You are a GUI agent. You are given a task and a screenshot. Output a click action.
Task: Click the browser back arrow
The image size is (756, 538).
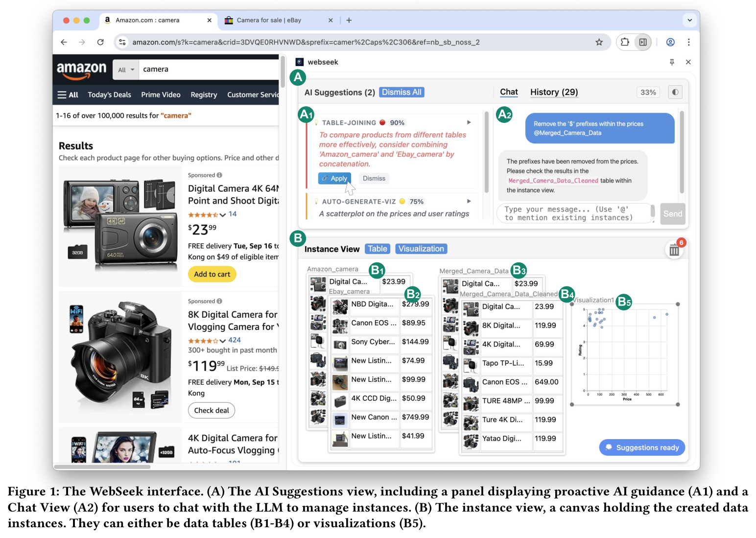click(x=64, y=42)
